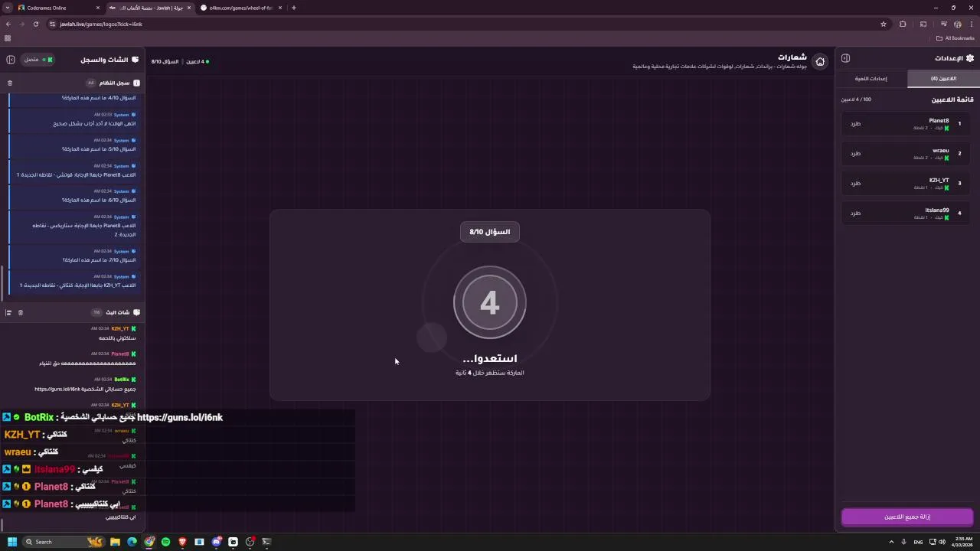Open the apps grid in bookmarks bar
Viewport: 980px width, 551px height.
pos(8,37)
